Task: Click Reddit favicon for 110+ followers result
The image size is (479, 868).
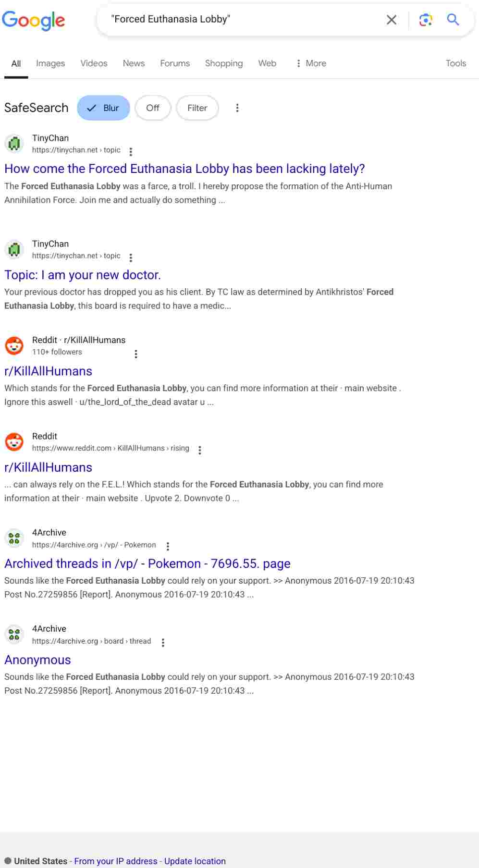Action: (x=14, y=345)
